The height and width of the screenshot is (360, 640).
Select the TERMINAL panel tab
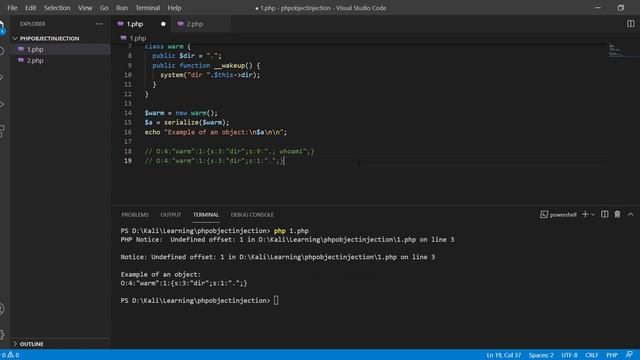tap(206, 215)
